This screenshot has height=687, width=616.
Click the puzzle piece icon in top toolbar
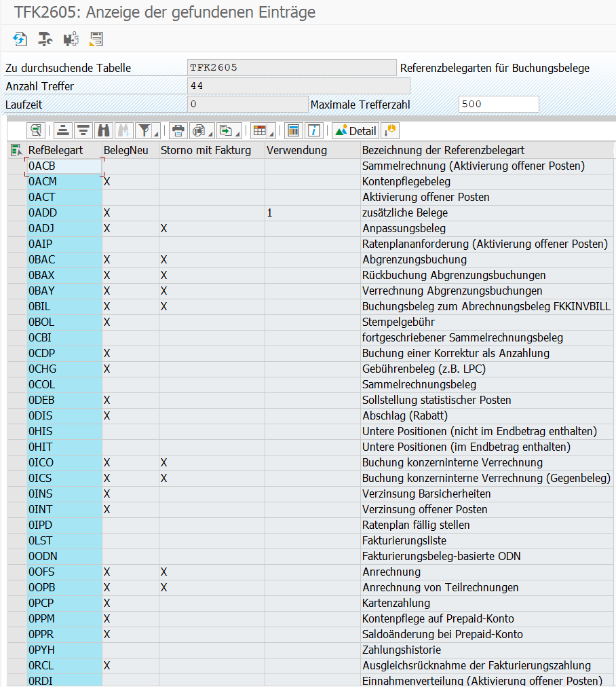coord(71,39)
